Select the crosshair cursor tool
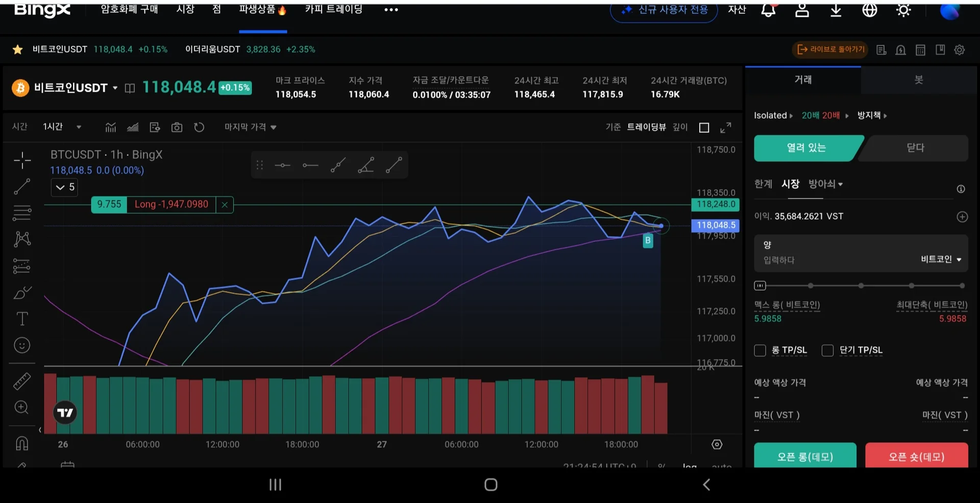Image resolution: width=980 pixels, height=503 pixels. pos(22,160)
